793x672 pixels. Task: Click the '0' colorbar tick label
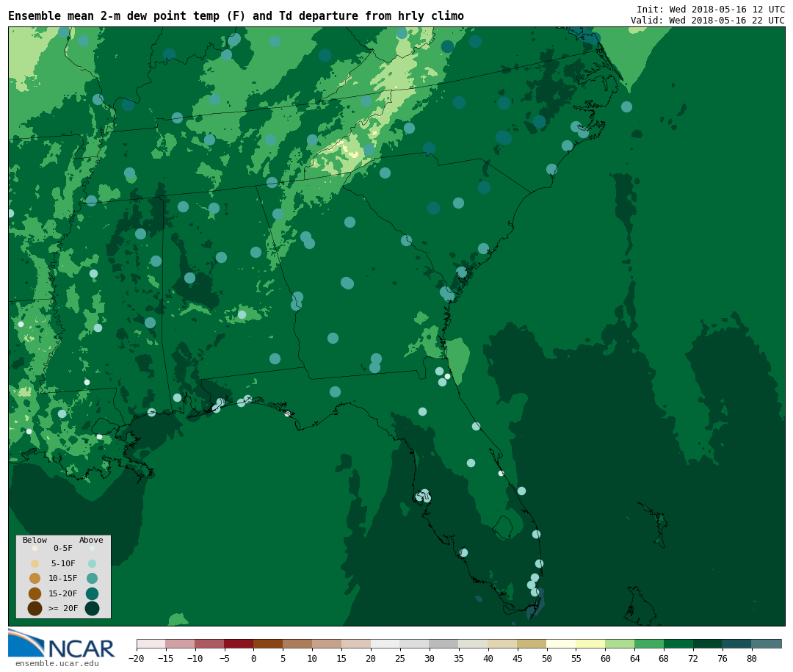[254, 658]
